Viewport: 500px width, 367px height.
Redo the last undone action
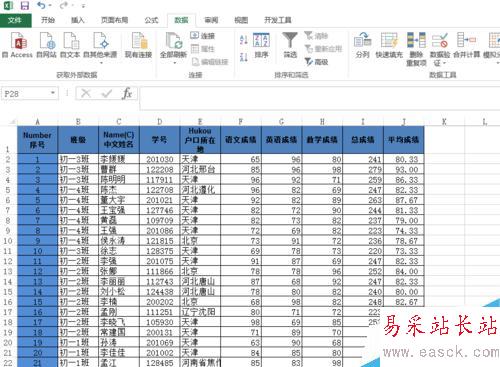(64, 5)
